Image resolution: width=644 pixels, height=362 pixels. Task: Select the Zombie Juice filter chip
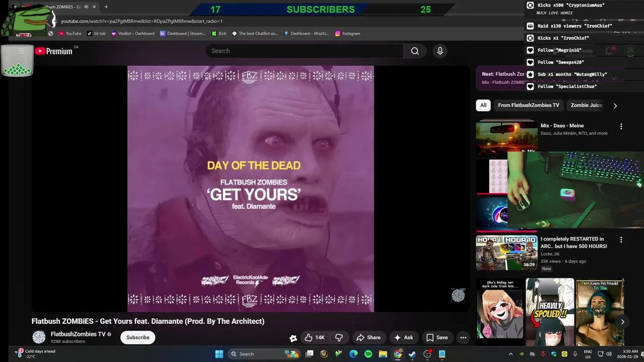pos(586,105)
